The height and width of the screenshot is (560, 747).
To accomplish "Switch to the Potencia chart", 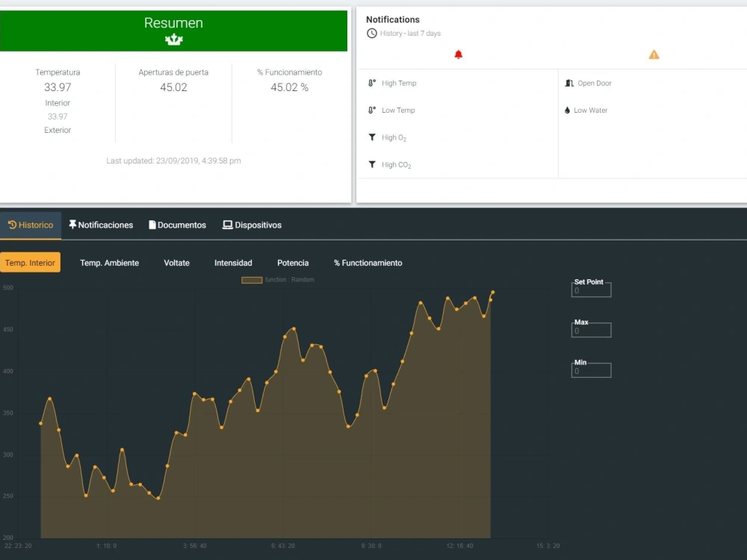I will coord(293,263).
